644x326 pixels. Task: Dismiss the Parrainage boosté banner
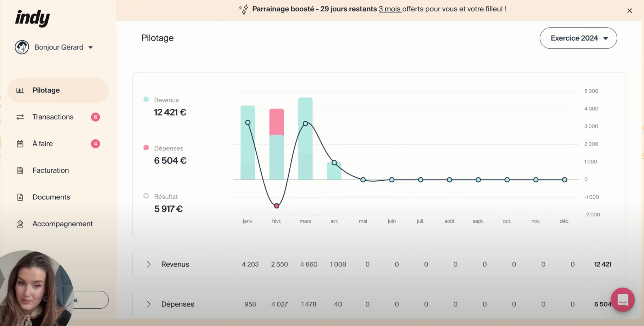tap(629, 11)
